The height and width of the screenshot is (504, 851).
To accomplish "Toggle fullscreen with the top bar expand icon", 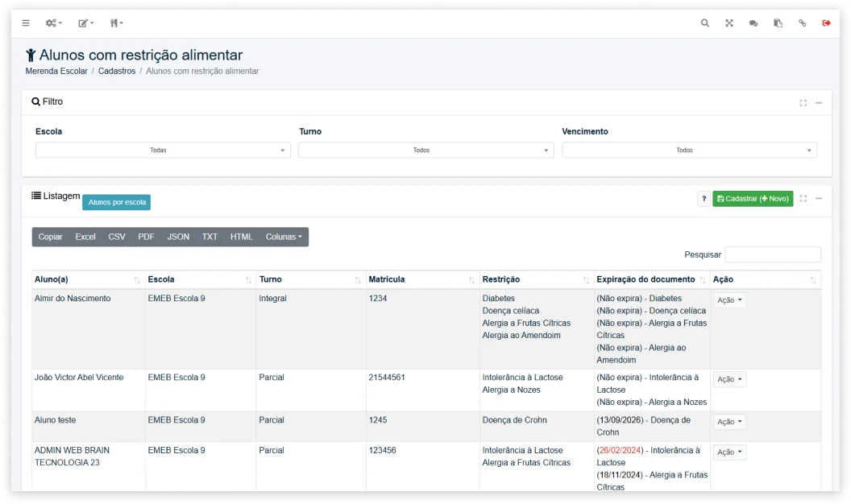I will (x=729, y=23).
